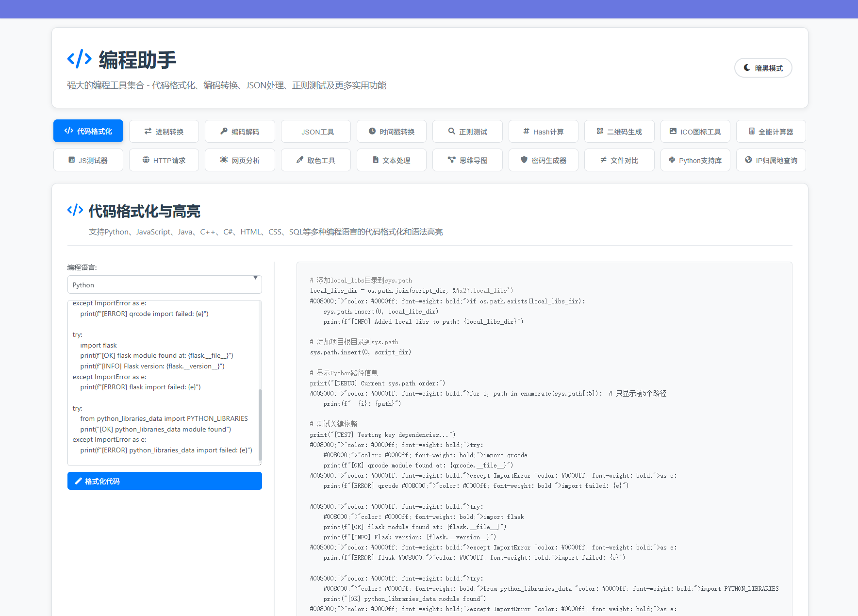Click the code textarea vertical scrollbar
Screen dimensions: 858x616
[260, 424]
